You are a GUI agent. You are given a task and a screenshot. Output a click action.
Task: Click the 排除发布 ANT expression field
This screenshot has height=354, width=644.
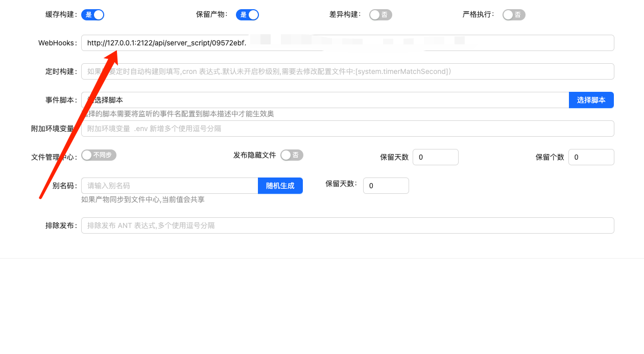[x=347, y=225]
